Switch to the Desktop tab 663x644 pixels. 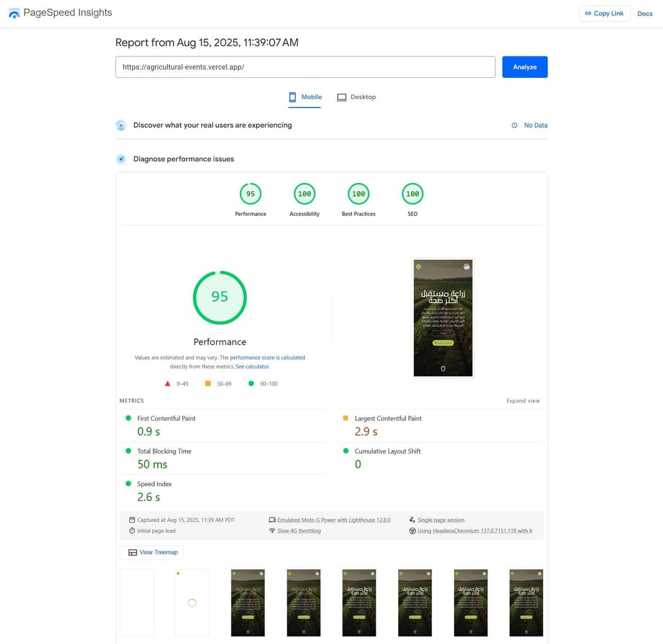pos(356,97)
